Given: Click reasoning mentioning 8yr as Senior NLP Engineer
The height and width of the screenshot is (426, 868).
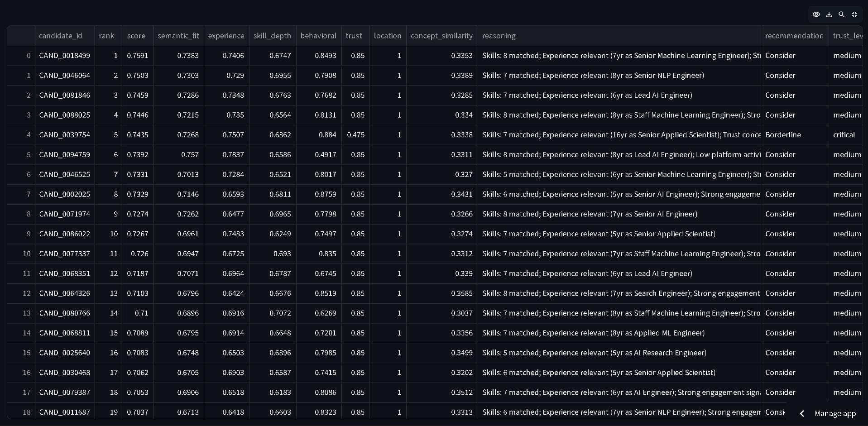Looking at the screenshot, I should coord(619,76).
